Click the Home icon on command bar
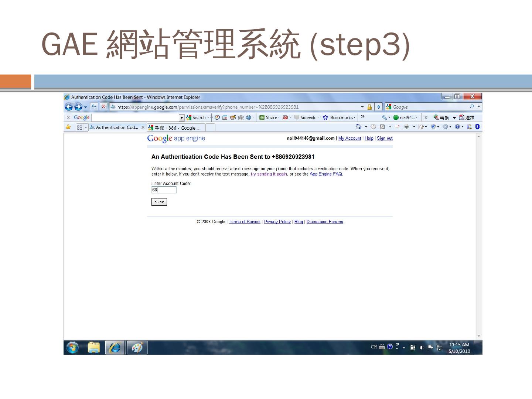This screenshot has height=399, width=532. [x=359, y=127]
